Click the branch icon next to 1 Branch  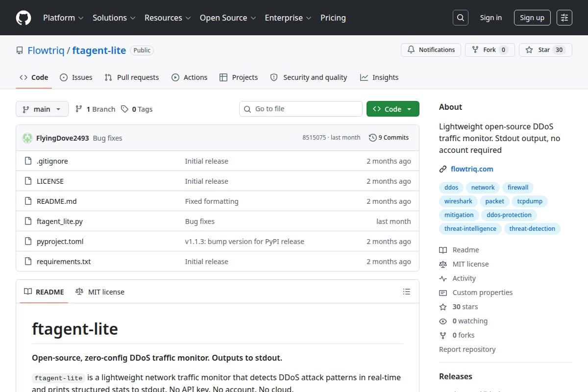pyautogui.click(x=79, y=109)
